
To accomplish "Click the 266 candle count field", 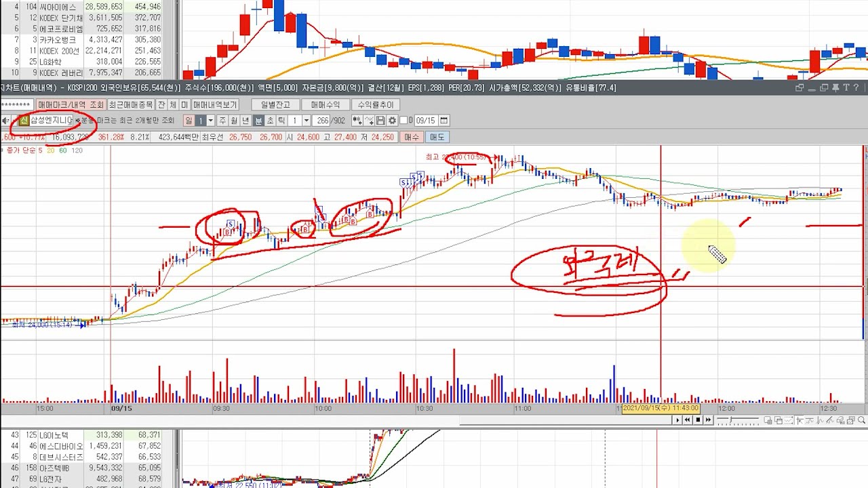I will (321, 120).
